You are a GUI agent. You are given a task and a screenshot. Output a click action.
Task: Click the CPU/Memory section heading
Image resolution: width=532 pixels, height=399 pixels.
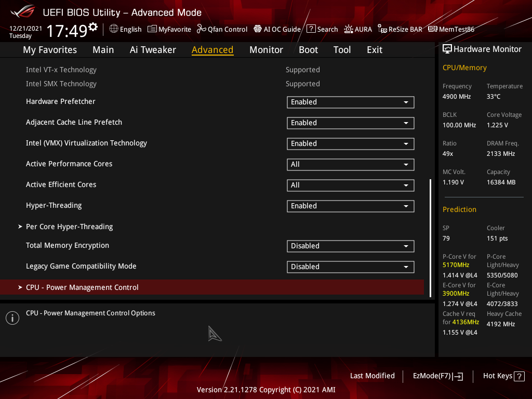(464, 68)
